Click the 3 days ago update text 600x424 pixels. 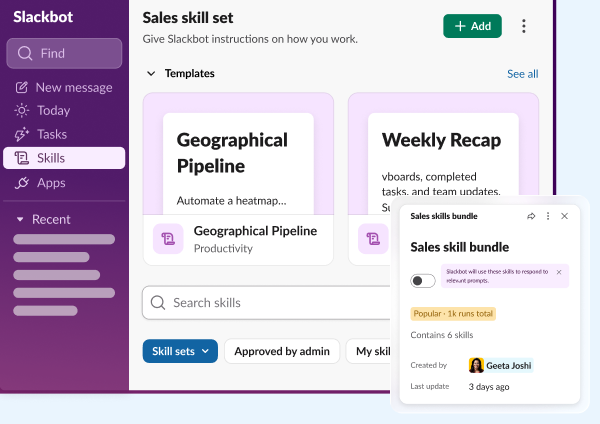click(x=489, y=387)
